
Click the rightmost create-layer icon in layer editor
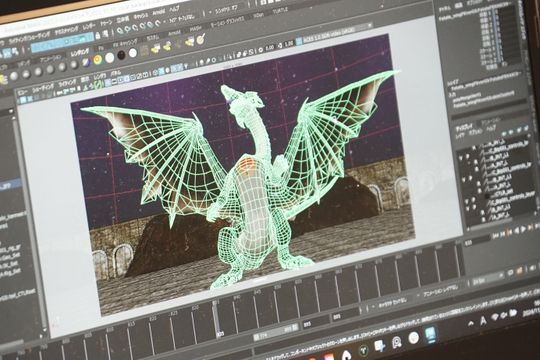tap(526, 128)
